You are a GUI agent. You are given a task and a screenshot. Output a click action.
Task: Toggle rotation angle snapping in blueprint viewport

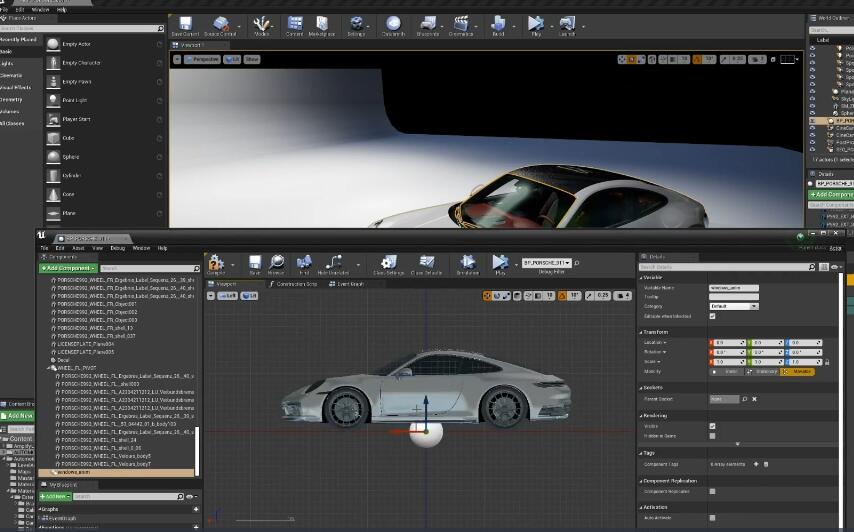coord(563,296)
